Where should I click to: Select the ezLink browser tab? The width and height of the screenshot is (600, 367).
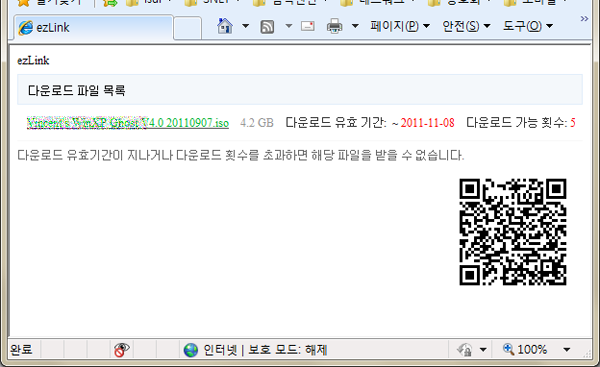tap(94, 28)
